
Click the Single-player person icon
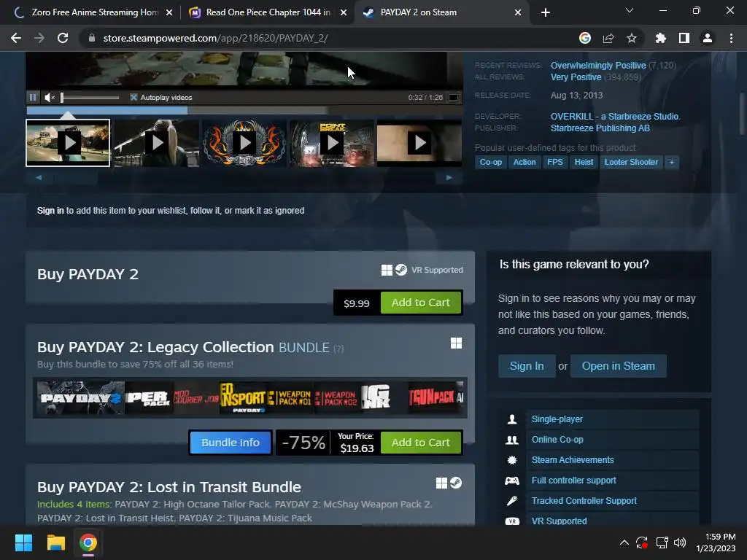click(512, 419)
